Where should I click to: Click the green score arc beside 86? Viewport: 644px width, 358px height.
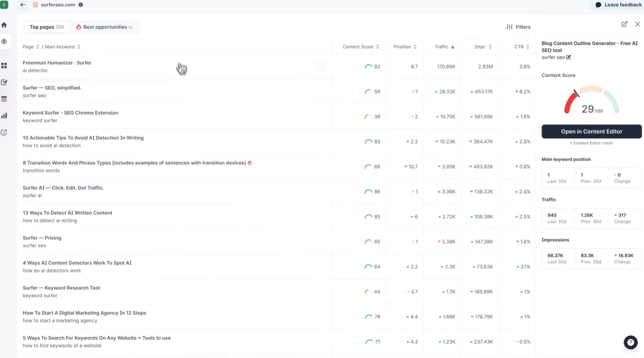(x=368, y=191)
